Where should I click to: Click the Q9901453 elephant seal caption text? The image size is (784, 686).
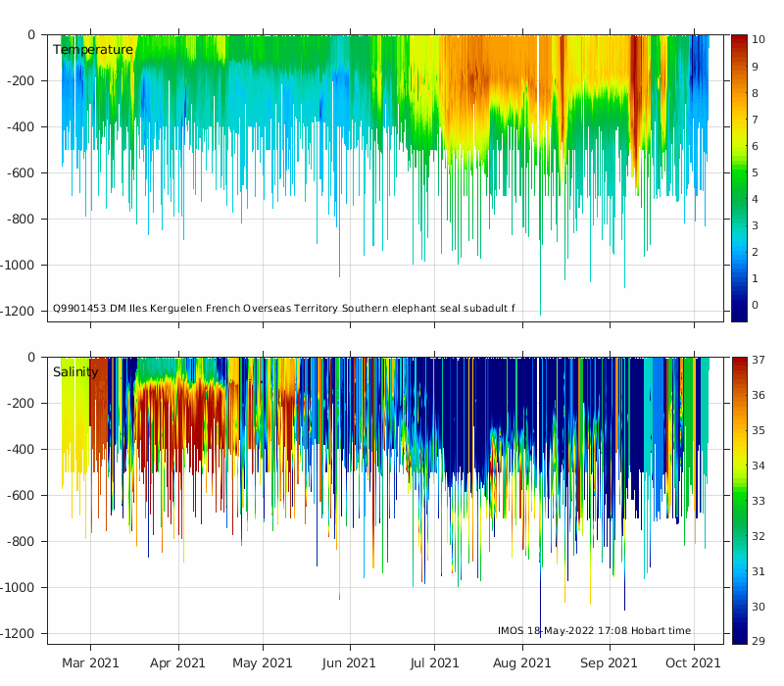tap(284, 308)
